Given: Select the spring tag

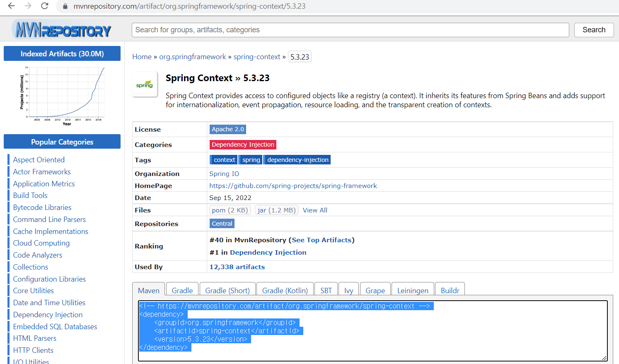Looking at the screenshot, I should (x=251, y=160).
